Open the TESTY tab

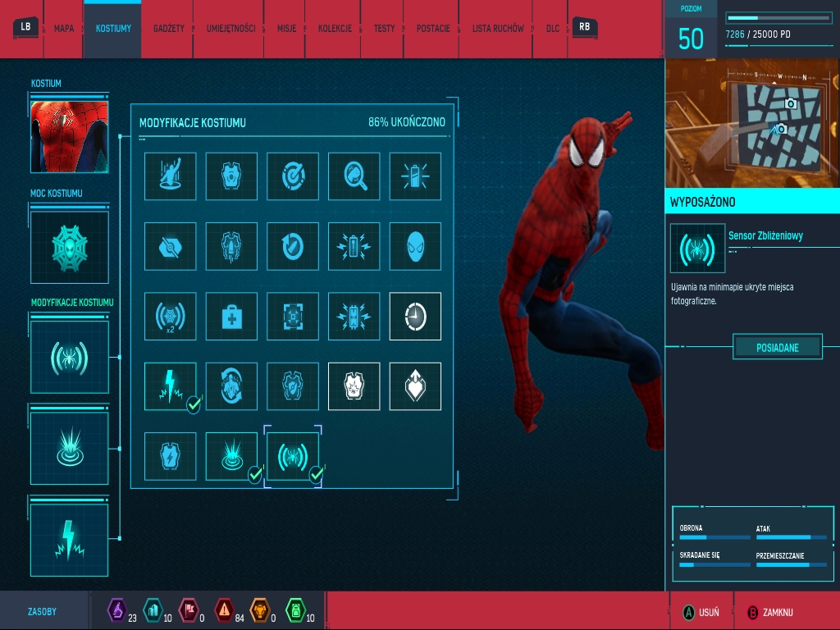[x=384, y=29]
